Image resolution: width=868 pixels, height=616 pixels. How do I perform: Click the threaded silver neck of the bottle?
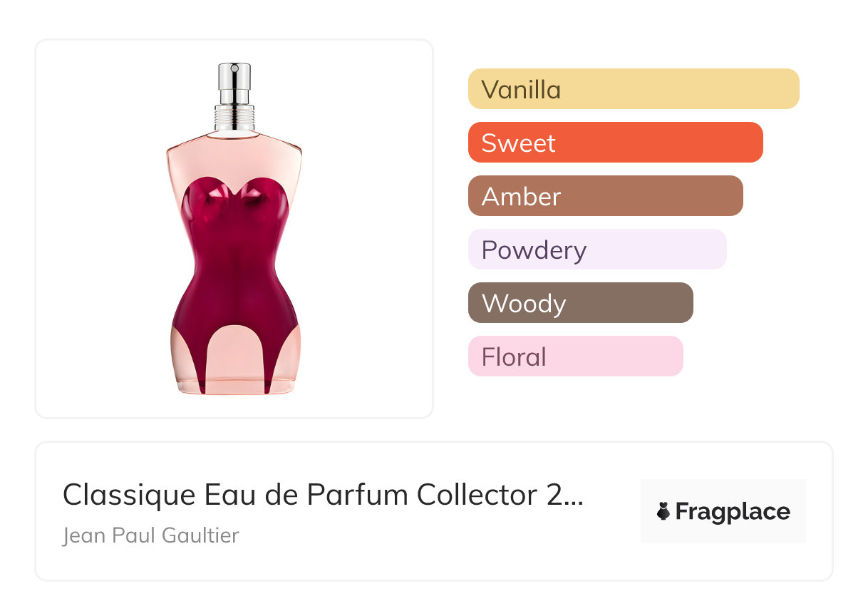point(234,118)
